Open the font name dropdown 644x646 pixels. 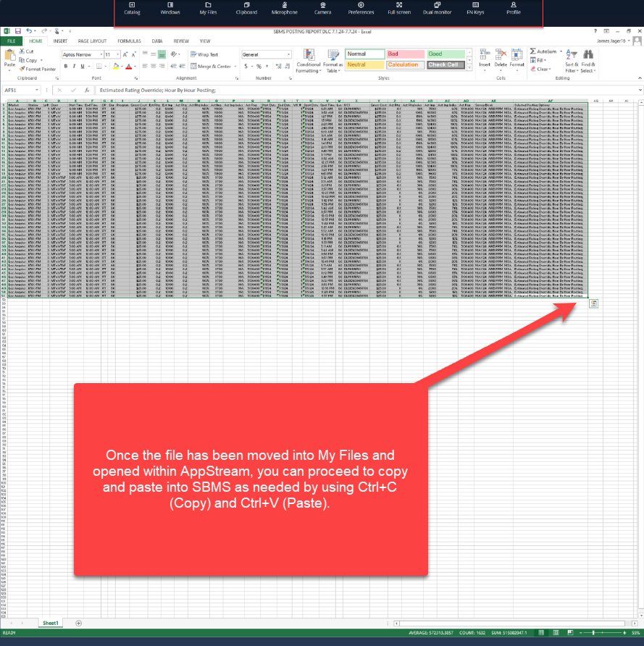tap(101, 54)
